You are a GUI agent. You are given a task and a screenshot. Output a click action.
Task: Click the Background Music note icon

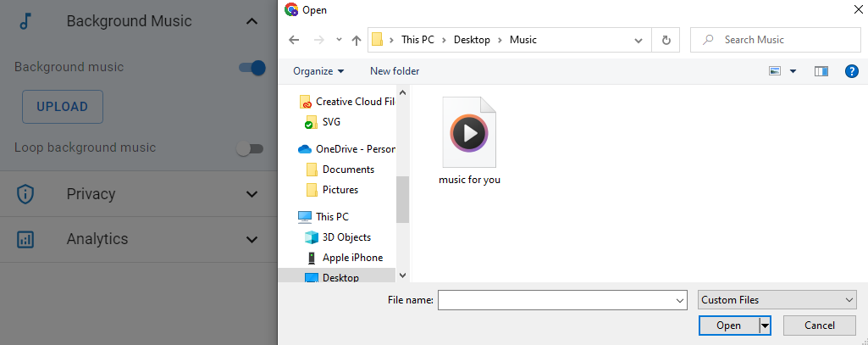coord(25,21)
